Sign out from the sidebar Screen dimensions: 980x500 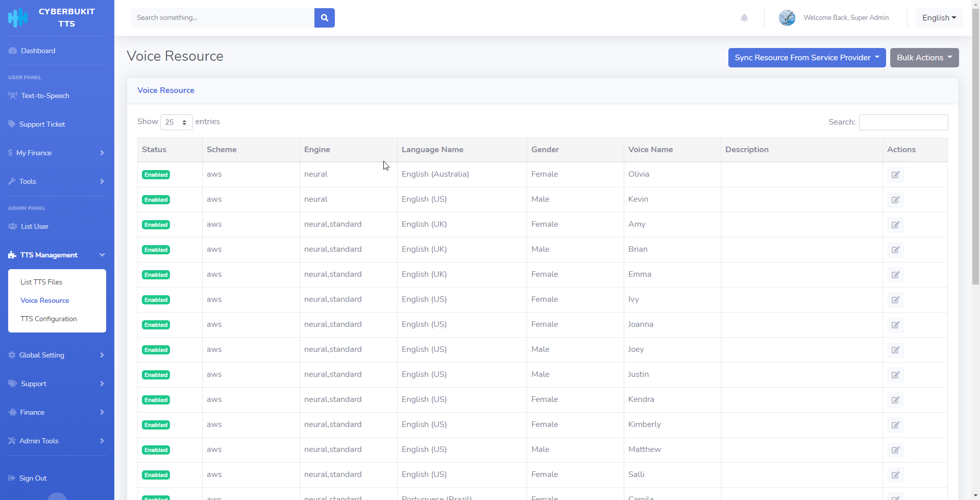tap(33, 478)
